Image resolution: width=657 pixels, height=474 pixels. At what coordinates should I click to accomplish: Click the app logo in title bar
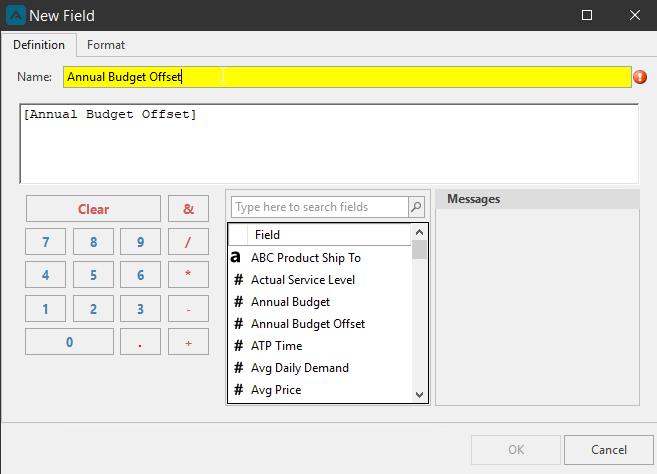(16, 16)
